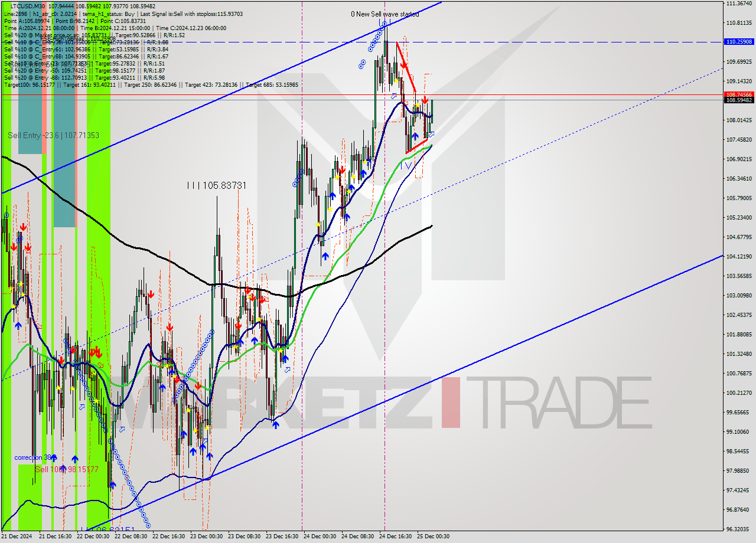Image resolution: width=756 pixels, height=543 pixels.
Task: Select the 97.98850 price axis value
Action: (x=738, y=471)
